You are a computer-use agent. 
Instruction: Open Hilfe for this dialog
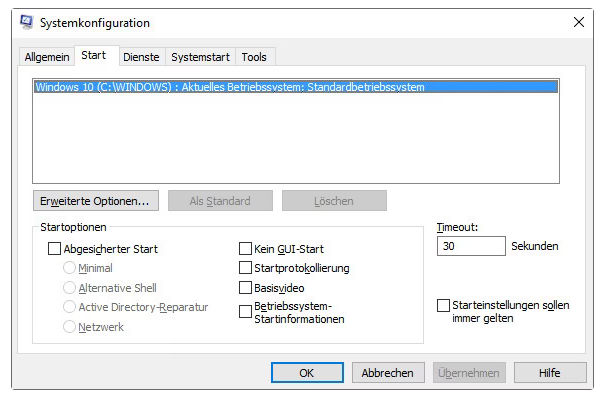click(x=550, y=373)
